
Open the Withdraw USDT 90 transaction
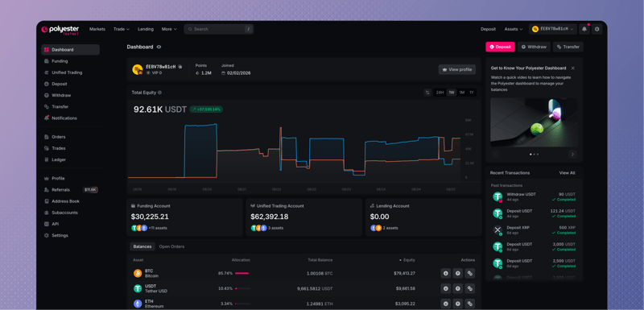tap(534, 196)
